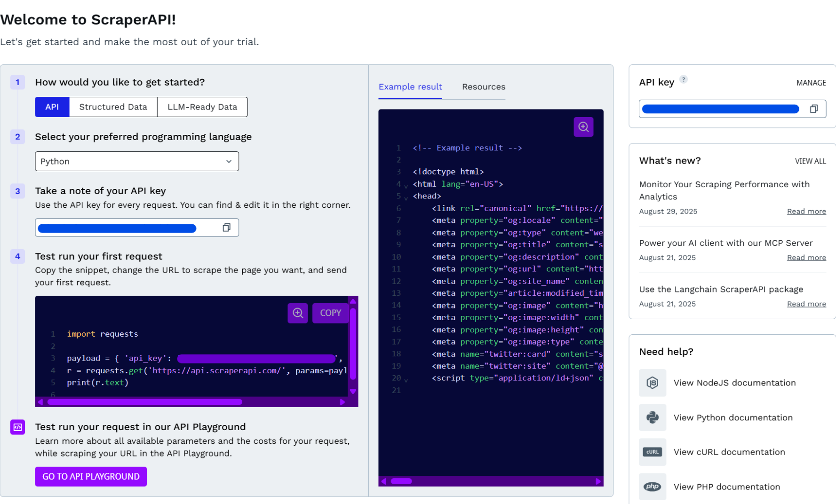This screenshot has height=504, width=836.
Task: Select the API getting-started option
Action: point(52,107)
